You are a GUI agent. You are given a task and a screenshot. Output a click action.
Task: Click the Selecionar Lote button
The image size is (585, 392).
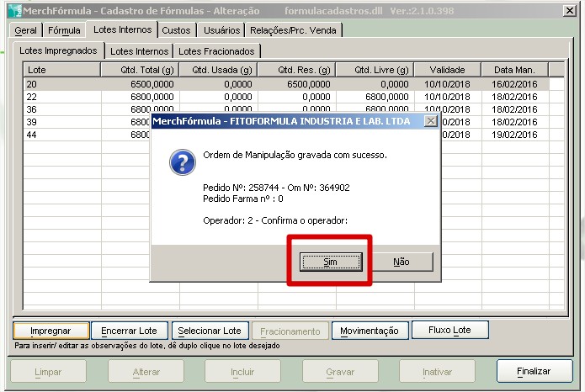pos(210,331)
